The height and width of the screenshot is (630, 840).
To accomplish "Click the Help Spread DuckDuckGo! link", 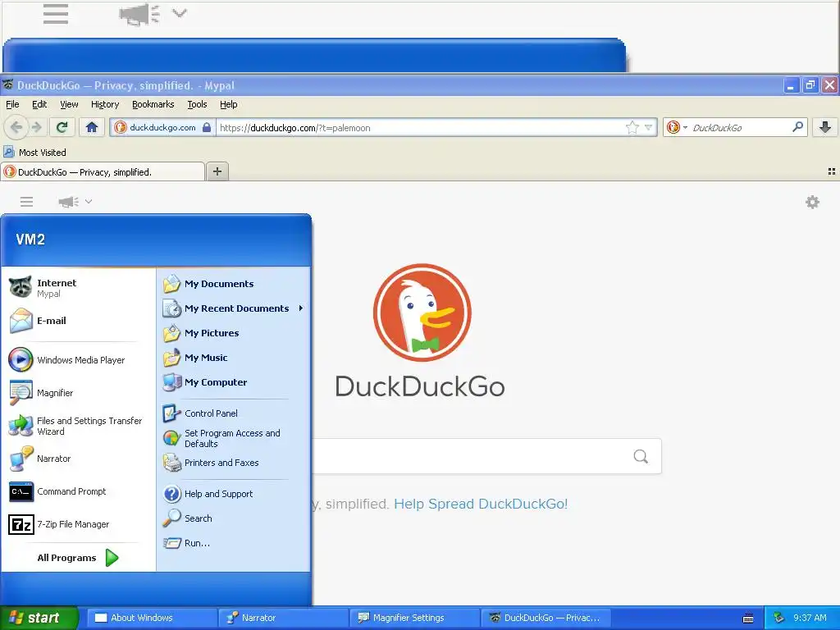I will (x=481, y=504).
